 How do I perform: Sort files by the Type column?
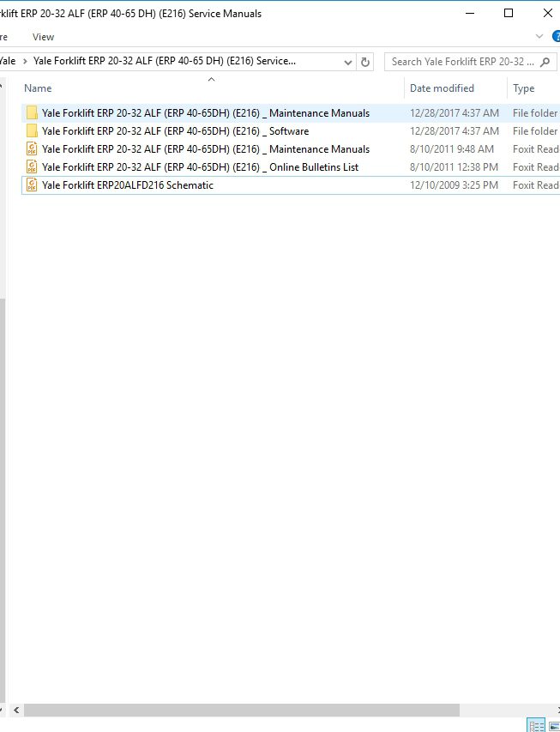(524, 88)
